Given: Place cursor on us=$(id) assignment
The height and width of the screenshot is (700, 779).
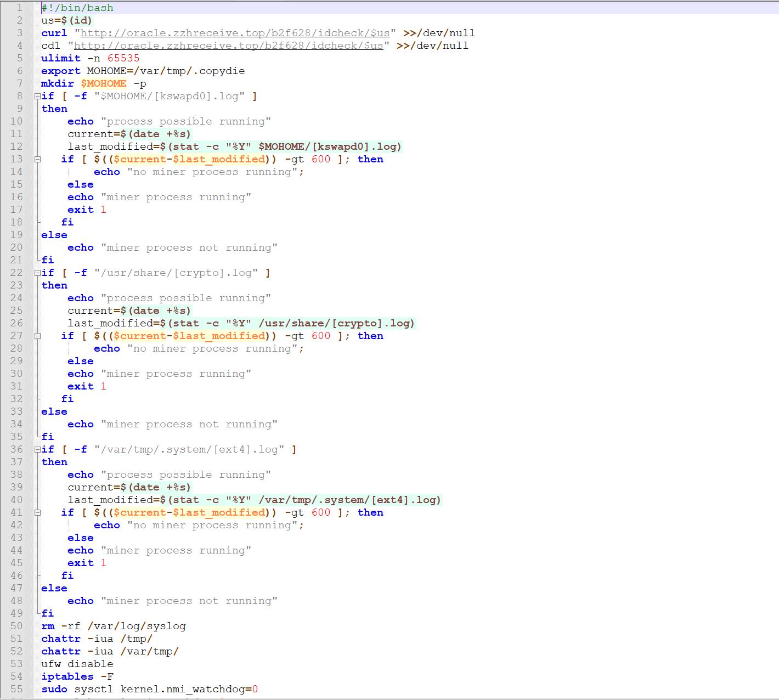Looking at the screenshot, I should pyautogui.click(x=67, y=20).
